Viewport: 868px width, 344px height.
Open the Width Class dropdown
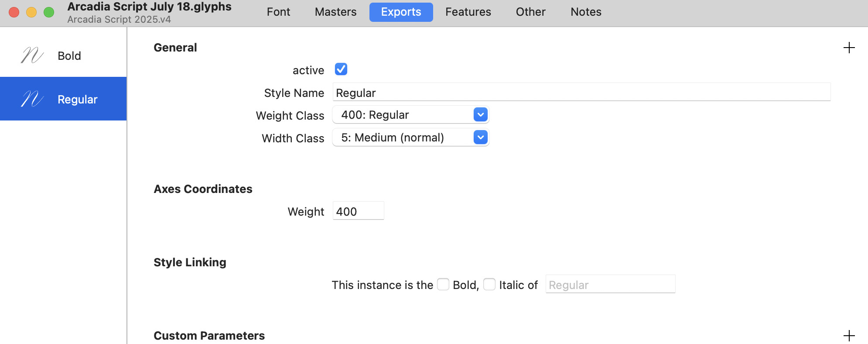[x=410, y=138]
